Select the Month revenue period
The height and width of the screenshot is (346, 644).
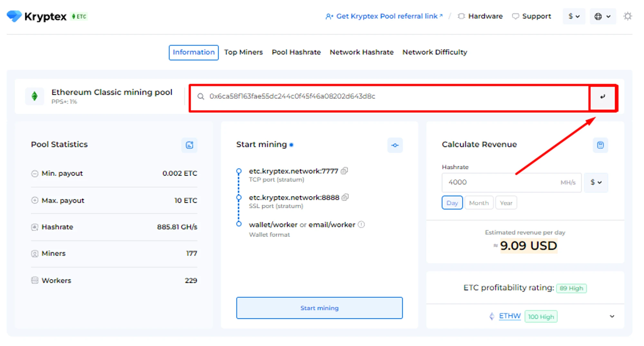pyautogui.click(x=478, y=203)
